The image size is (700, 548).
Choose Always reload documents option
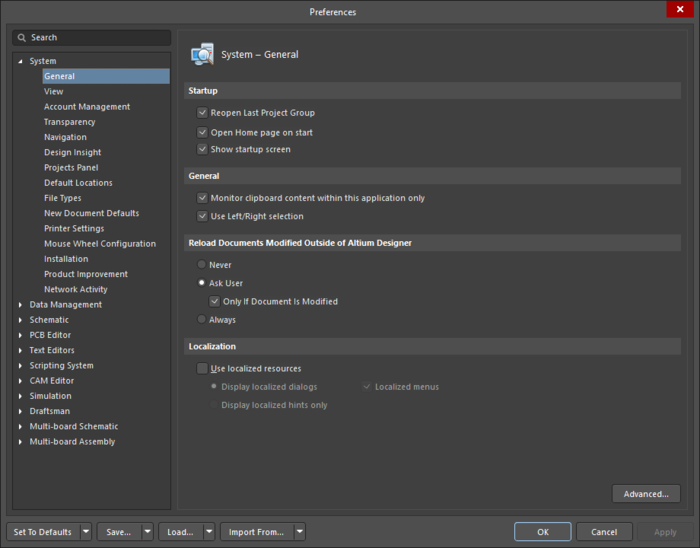coord(202,320)
